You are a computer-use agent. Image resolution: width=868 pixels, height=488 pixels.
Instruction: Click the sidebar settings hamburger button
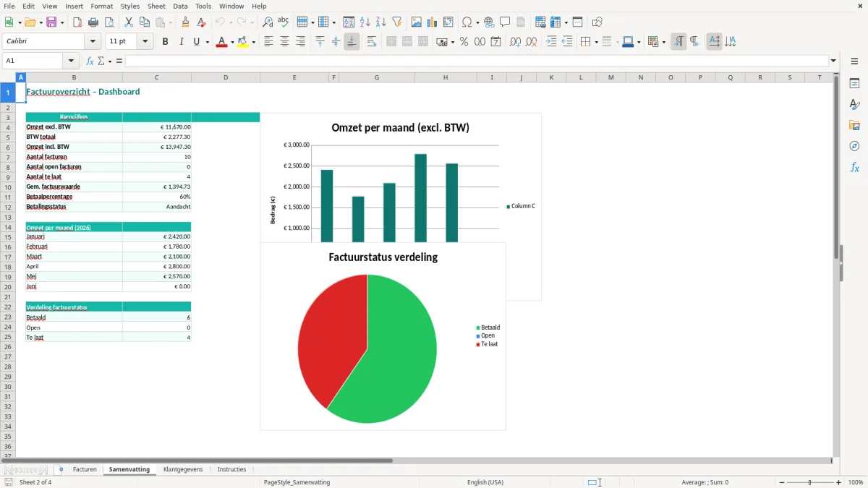[855, 61]
